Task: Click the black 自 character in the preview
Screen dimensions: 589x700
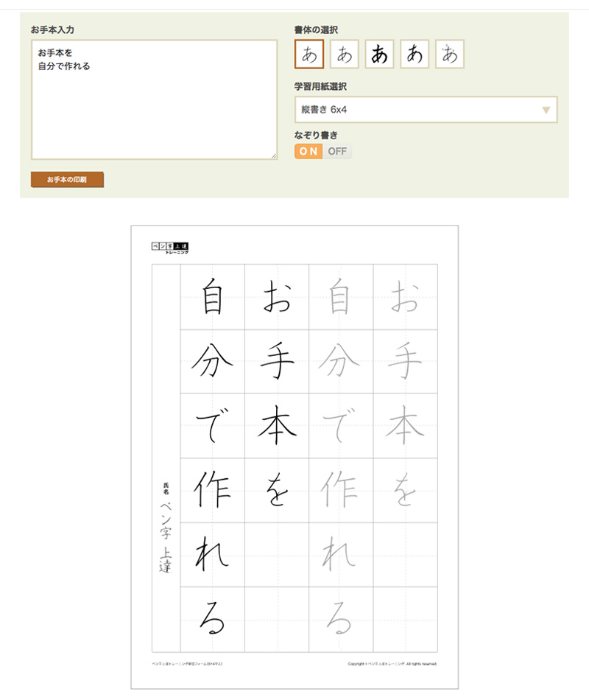Action: 213,297
